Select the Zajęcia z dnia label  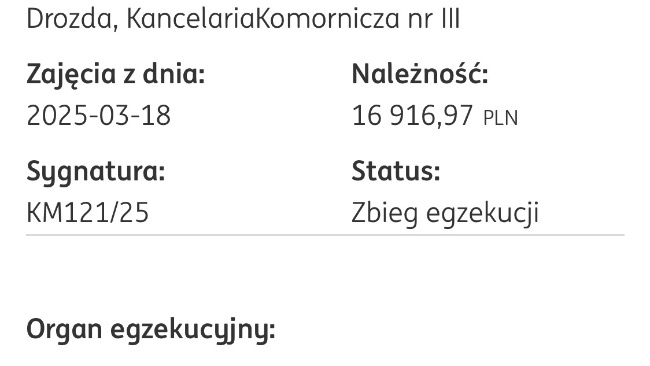[116, 75]
